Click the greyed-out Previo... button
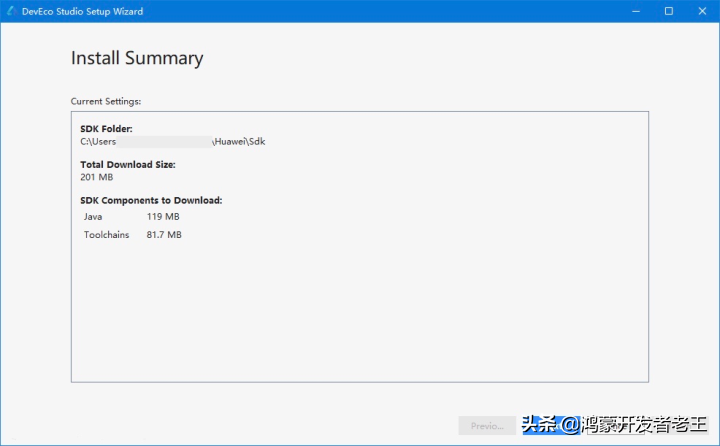720x446 pixels. [x=487, y=426]
